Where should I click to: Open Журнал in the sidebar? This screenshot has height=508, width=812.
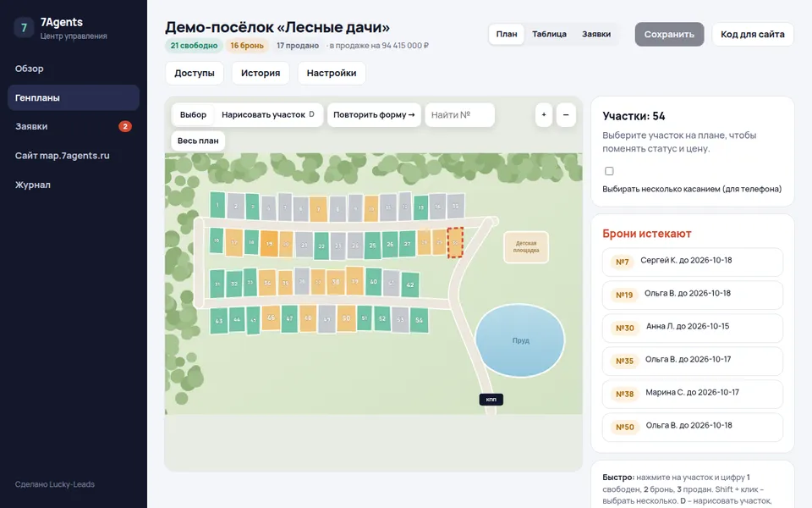pyautogui.click(x=74, y=185)
